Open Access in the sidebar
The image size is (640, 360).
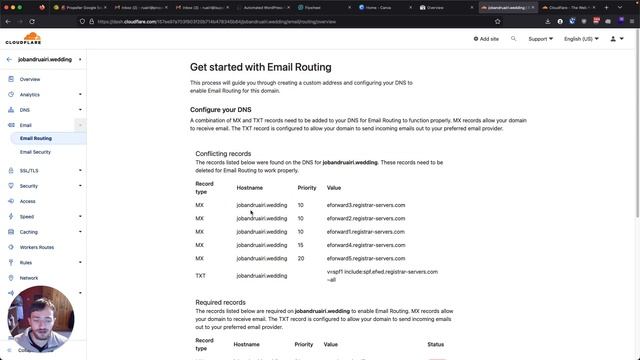28,201
